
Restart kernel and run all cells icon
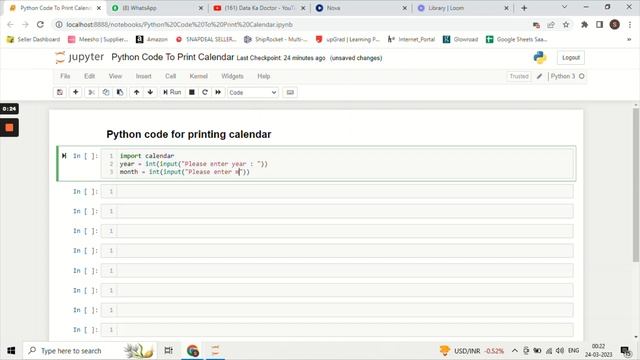[x=218, y=92]
